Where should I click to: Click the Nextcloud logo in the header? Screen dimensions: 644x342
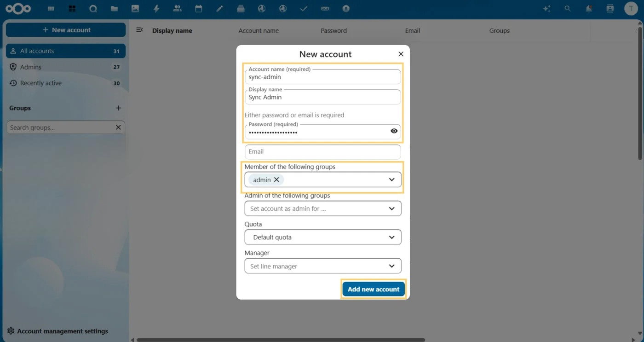click(x=18, y=9)
